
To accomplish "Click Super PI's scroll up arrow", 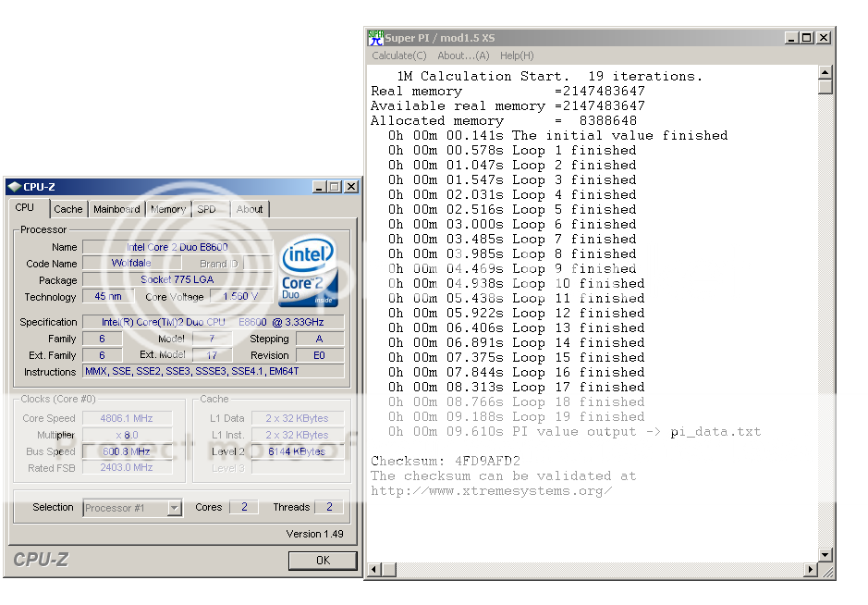I will coord(825,71).
